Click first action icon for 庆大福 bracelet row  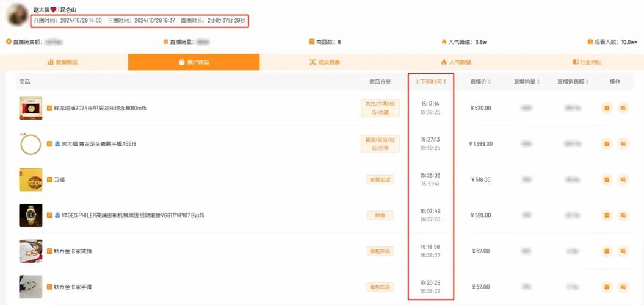point(607,144)
